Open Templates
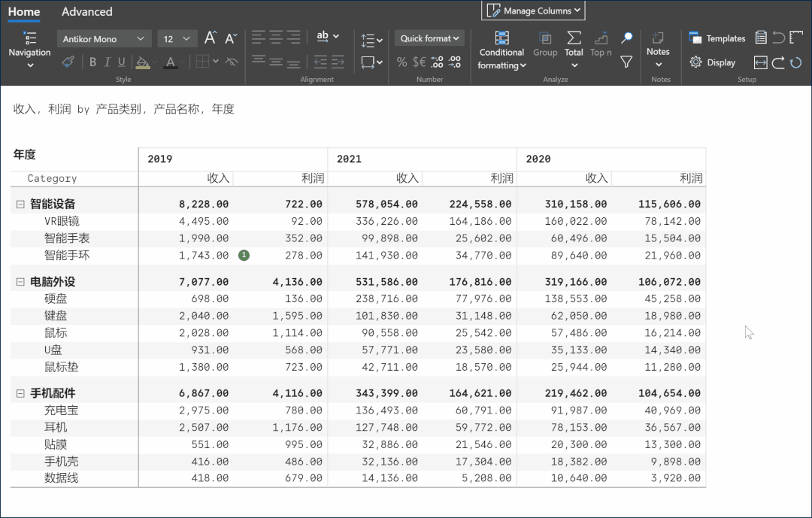Viewport: 812px width, 518px height. (717, 38)
